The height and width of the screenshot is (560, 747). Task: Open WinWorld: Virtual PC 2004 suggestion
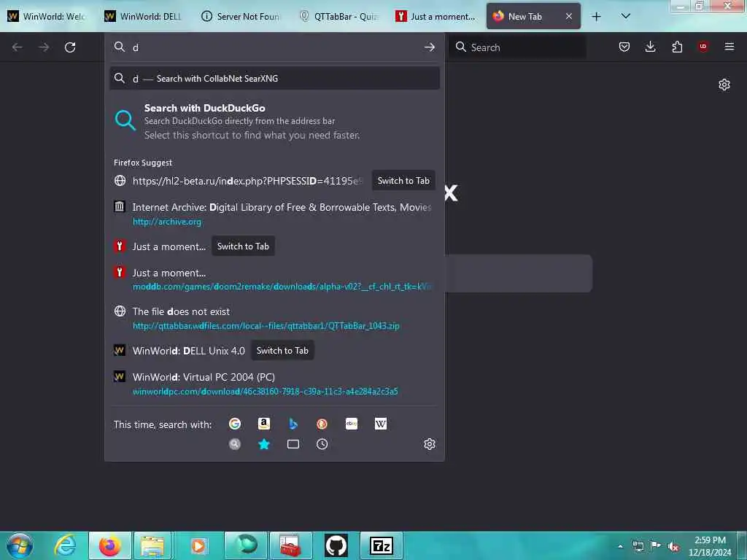point(274,384)
